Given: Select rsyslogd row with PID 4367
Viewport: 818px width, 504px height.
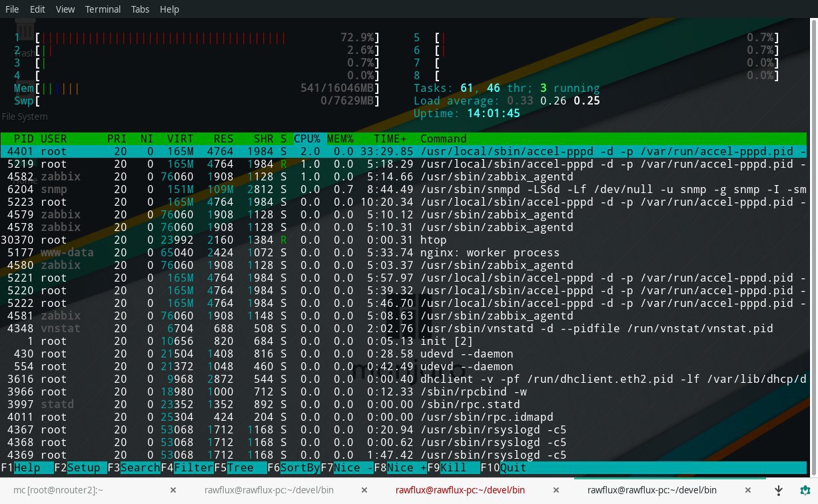Looking at the screenshot, I should pyautogui.click(x=404, y=429).
